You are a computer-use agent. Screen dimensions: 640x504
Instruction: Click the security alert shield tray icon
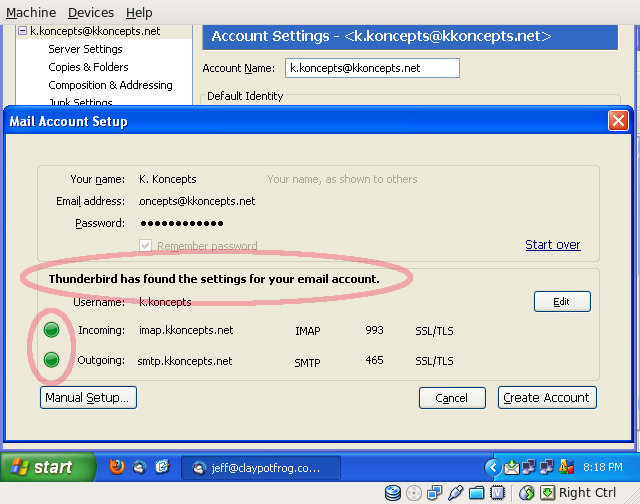pos(566,467)
